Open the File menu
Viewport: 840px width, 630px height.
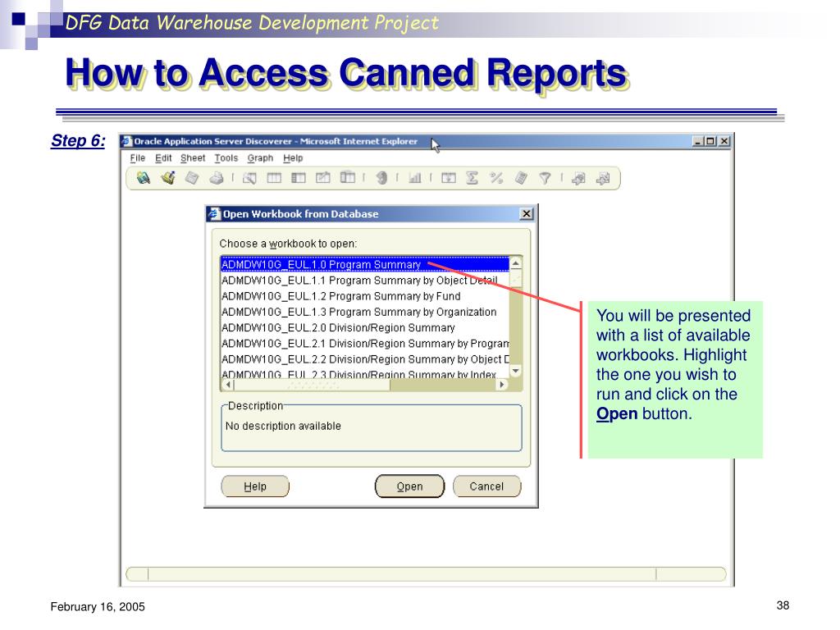tap(138, 158)
